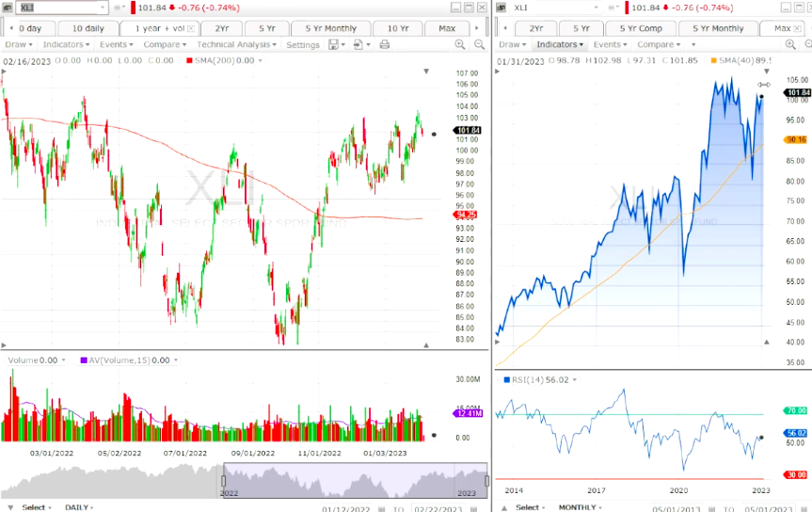812x512 pixels.
Task: Open the Technical Analysis menu
Action: point(237,44)
